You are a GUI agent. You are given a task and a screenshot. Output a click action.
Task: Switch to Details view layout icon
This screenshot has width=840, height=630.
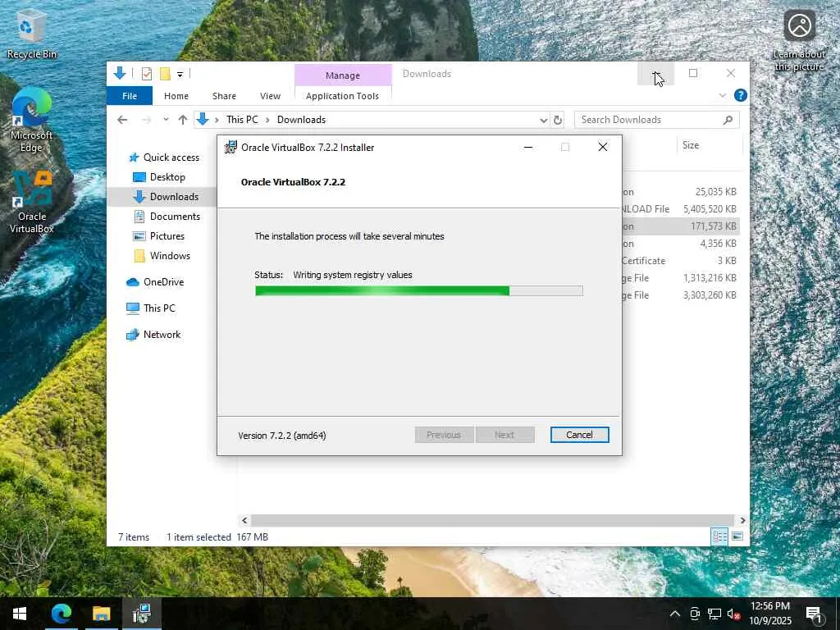pos(719,536)
